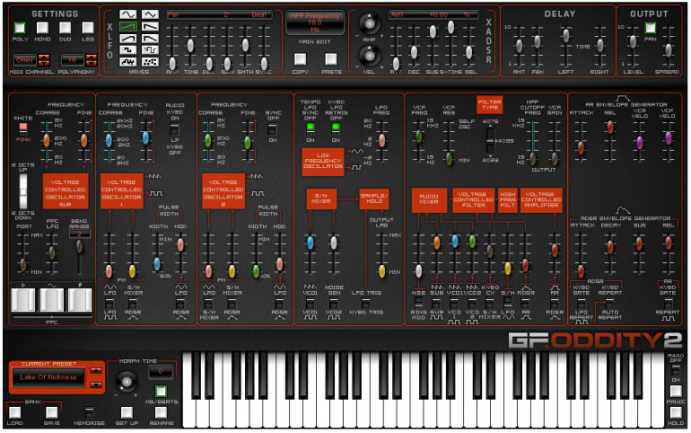Toggle VCO1 Audio KYBD On / LF switch
The width and height of the screenshot is (691, 433).
click(x=175, y=130)
